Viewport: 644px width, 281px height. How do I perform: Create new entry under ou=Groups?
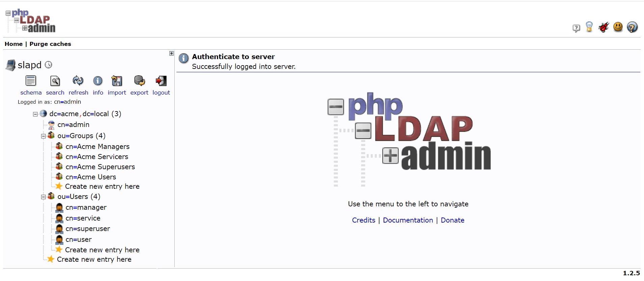coord(102,186)
